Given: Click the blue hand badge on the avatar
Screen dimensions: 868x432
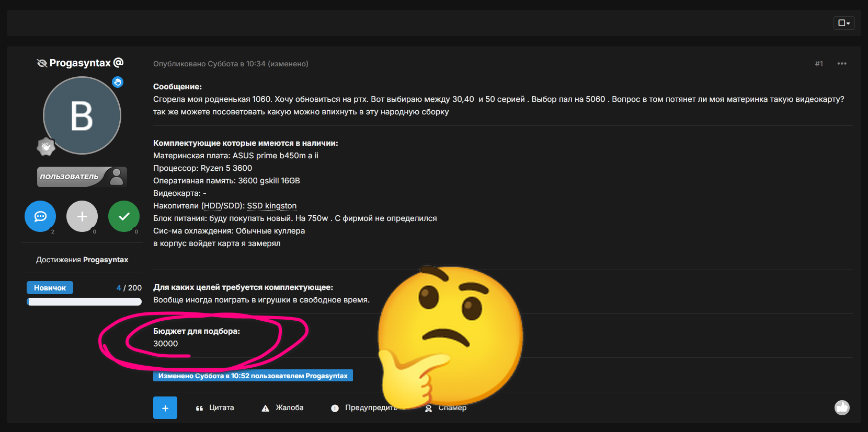Looking at the screenshot, I should (x=118, y=82).
